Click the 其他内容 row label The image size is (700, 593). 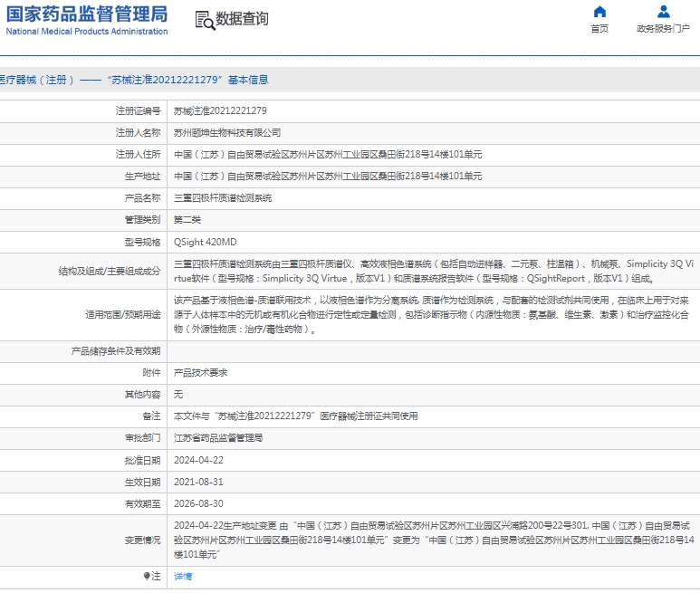[142, 394]
